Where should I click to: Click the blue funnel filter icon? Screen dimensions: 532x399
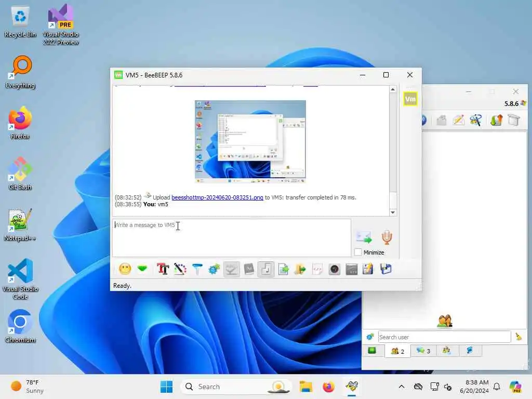(x=197, y=269)
